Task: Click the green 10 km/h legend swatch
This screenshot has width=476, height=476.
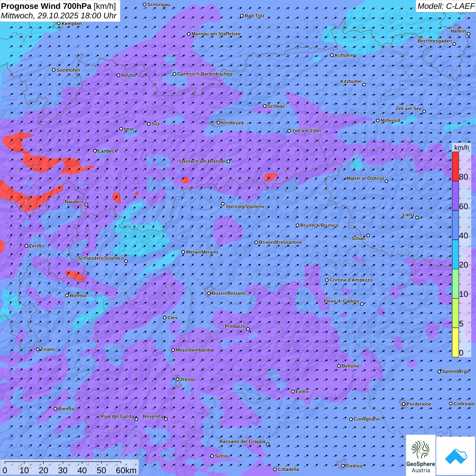Action: tap(455, 284)
